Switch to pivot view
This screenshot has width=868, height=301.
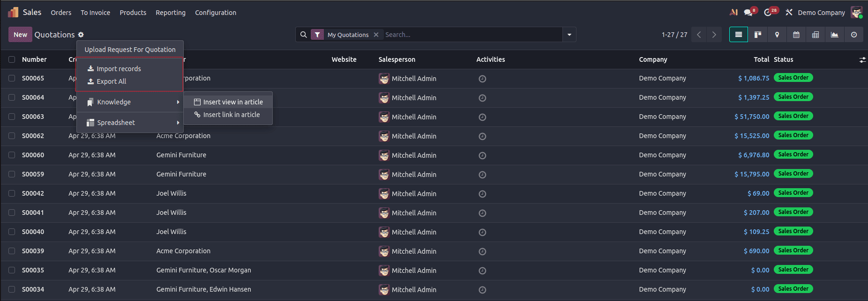tap(816, 35)
